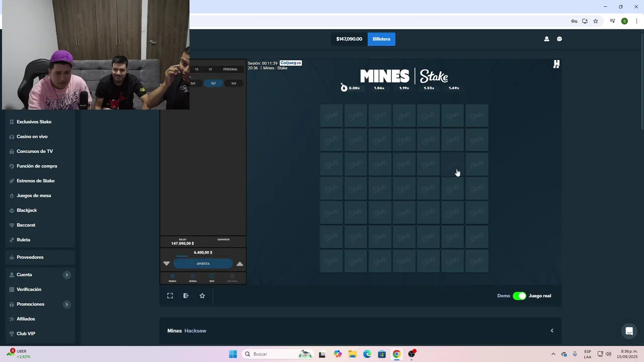This screenshot has height=362, width=644.
Task: Open UBER stock widget in taskbar
Action: (19, 354)
